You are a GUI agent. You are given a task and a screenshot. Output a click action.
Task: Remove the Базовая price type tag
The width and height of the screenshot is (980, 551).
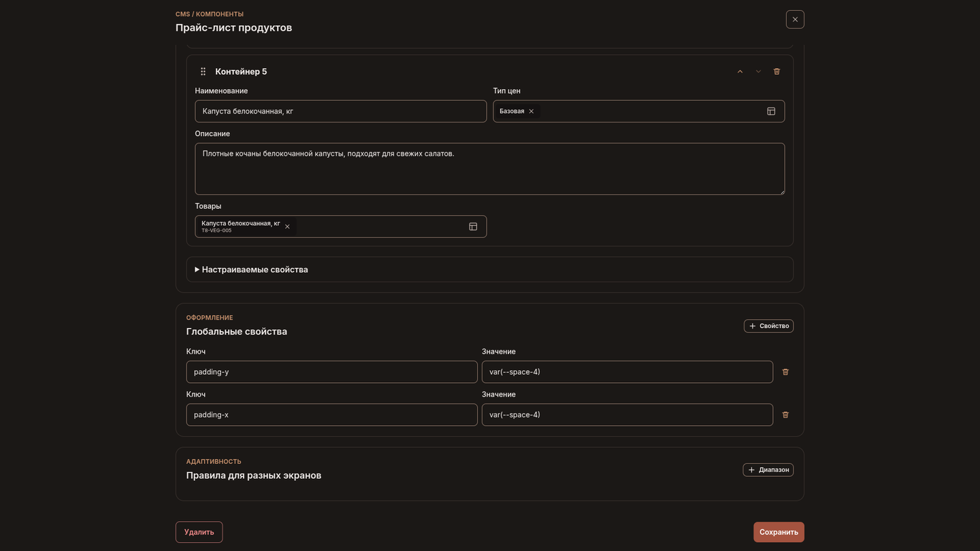(x=532, y=111)
